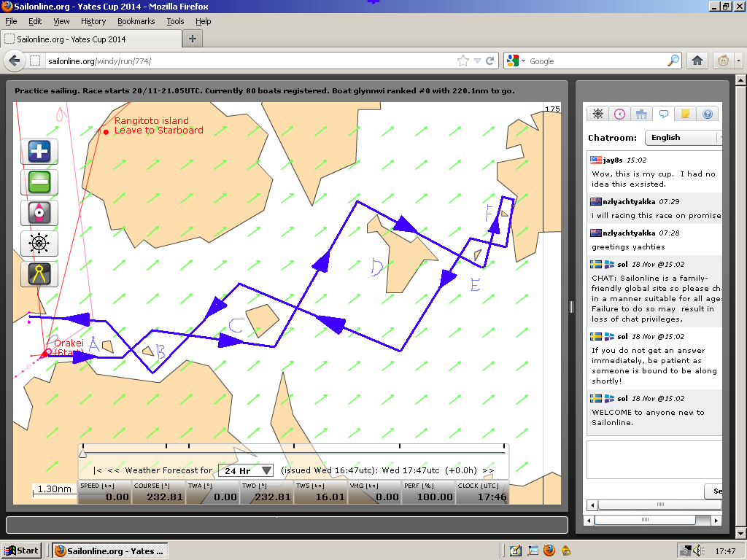Open the steering wheel tool
The width and height of the screenshot is (747, 560).
pos(39,244)
